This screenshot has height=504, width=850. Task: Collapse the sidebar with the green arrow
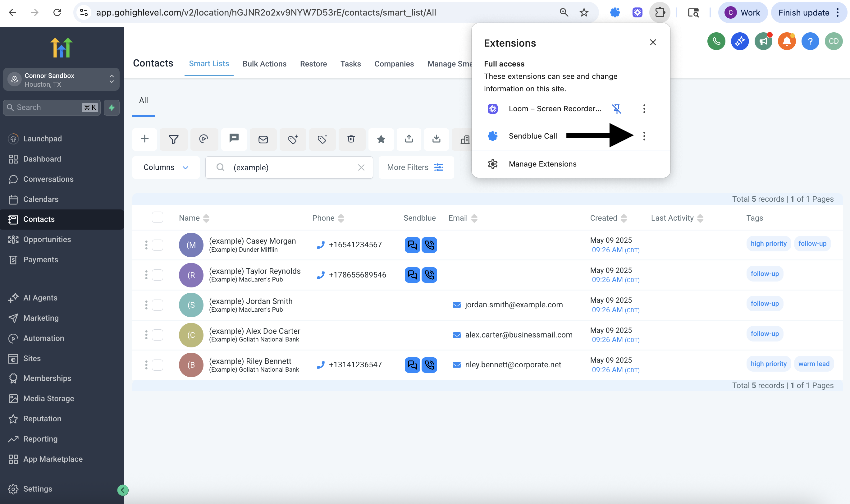(122, 490)
